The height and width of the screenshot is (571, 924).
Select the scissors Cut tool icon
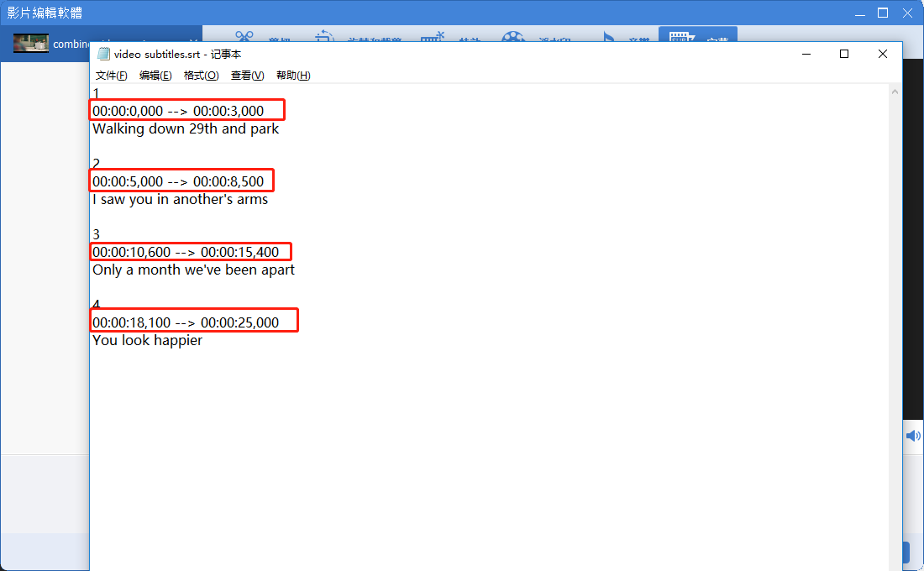(x=244, y=37)
